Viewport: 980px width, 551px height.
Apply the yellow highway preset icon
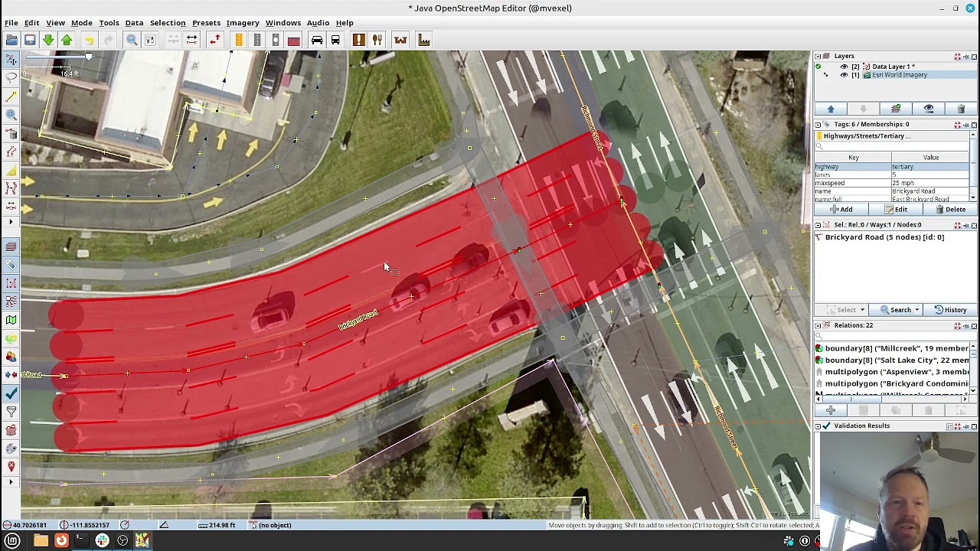(x=239, y=40)
